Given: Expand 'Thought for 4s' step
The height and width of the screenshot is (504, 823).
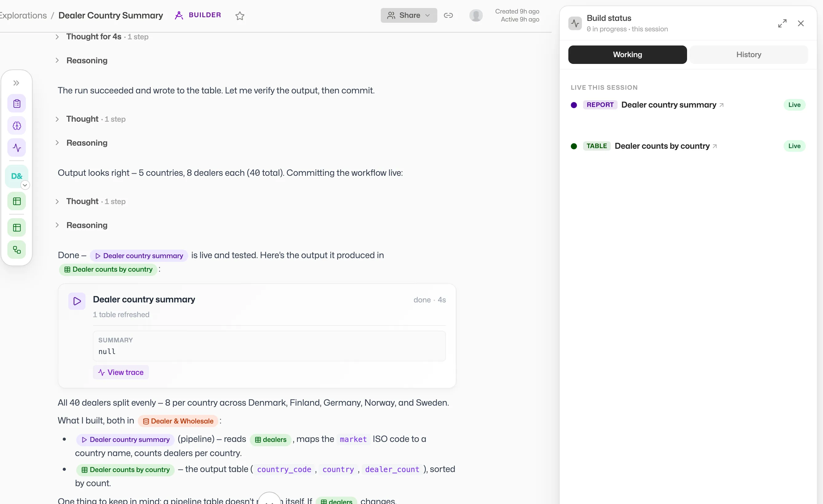Looking at the screenshot, I should click(102, 37).
